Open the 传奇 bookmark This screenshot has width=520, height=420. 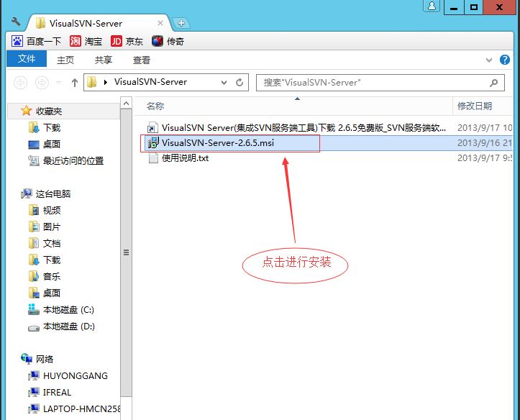[x=168, y=41]
